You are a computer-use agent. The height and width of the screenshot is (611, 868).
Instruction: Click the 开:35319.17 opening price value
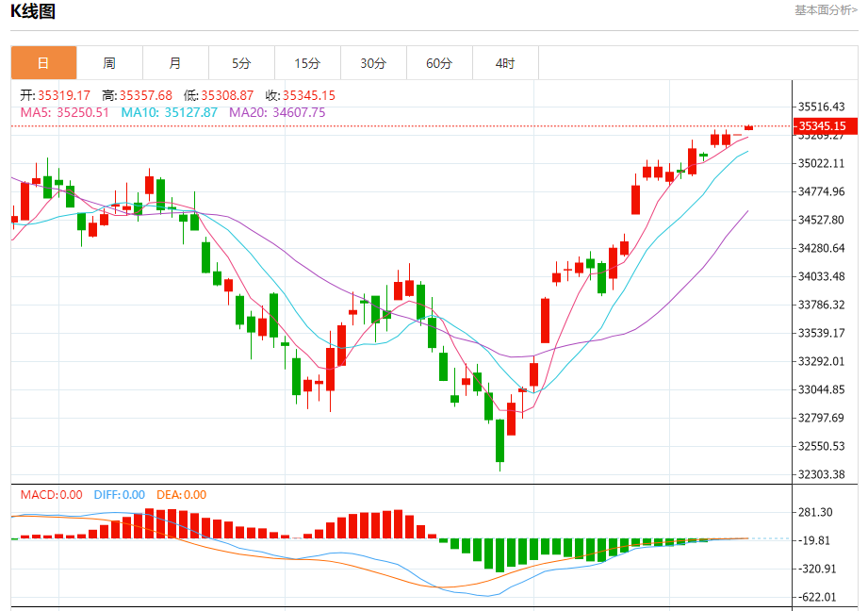pos(56,95)
